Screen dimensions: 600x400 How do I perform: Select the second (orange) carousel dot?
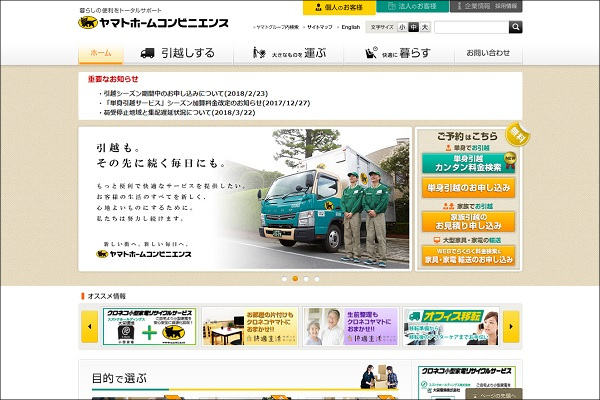point(295,279)
